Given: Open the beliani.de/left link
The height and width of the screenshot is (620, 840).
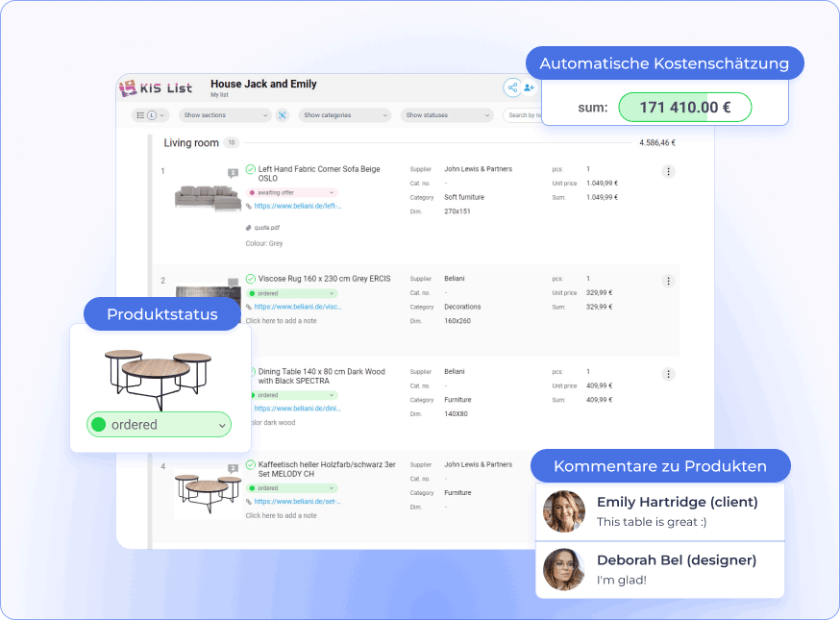Looking at the screenshot, I should 297,206.
